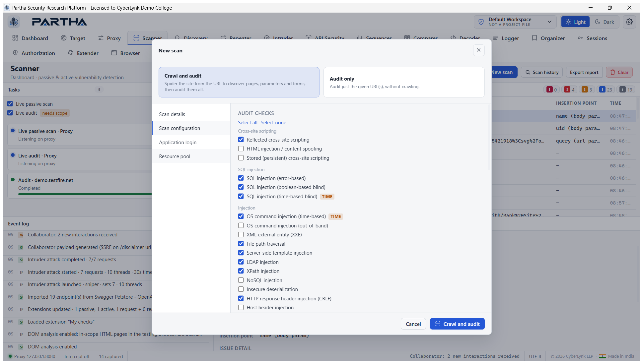Select 'Audit · demo.testfire.net' task
This screenshot has height=364, width=643.
(x=80, y=186)
